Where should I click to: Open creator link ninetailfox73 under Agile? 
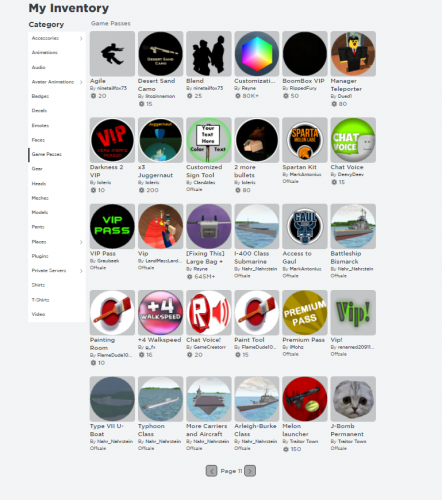(x=112, y=88)
